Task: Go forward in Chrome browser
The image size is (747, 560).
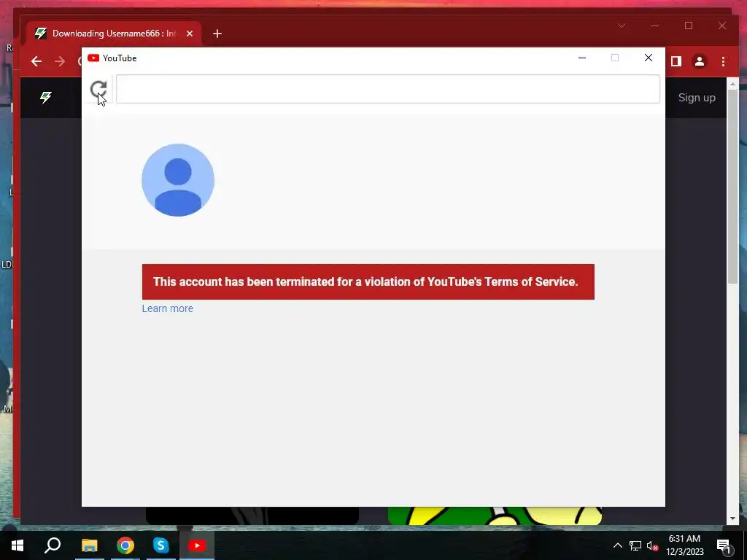Action: click(60, 61)
